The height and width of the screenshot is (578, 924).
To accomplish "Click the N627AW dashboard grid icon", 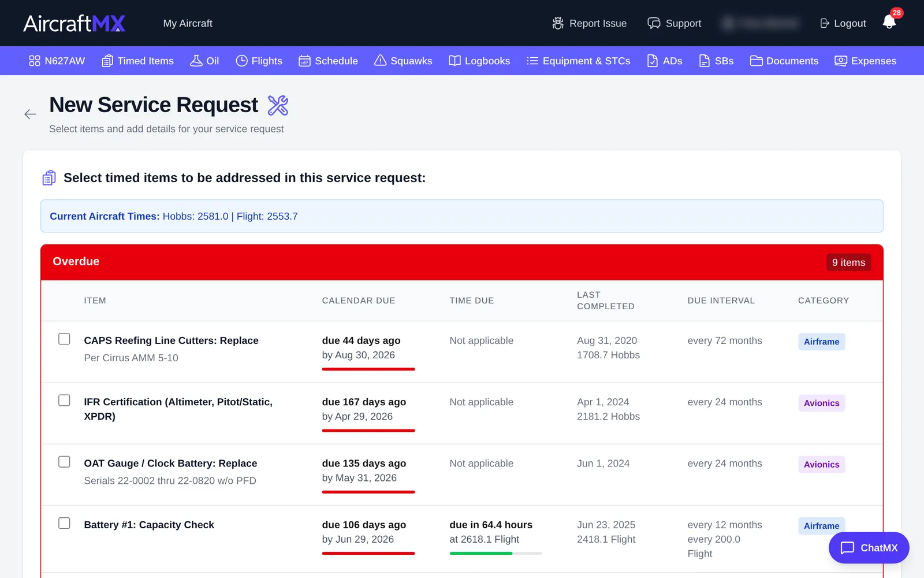I will click(35, 61).
